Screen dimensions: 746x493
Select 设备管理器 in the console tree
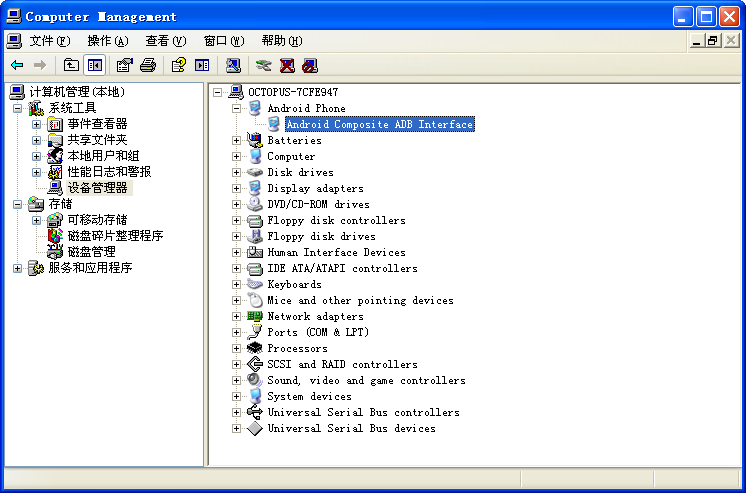(x=98, y=188)
